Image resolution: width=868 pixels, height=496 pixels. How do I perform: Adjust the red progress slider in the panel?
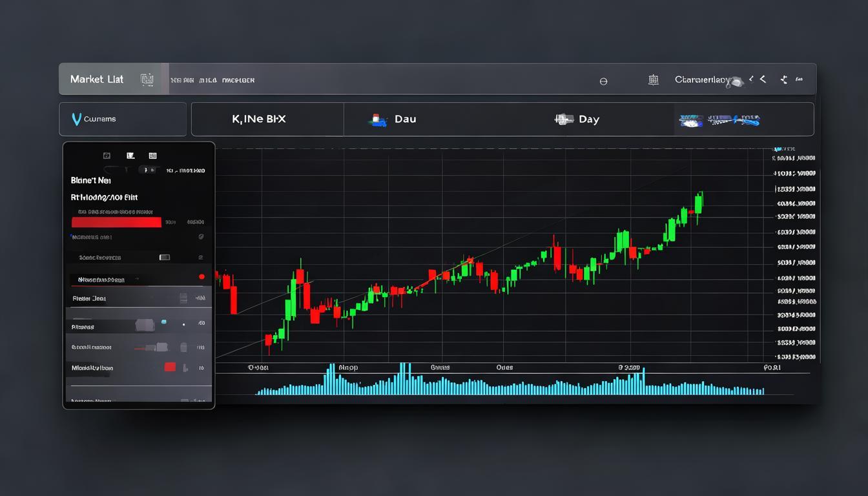[116, 222]
